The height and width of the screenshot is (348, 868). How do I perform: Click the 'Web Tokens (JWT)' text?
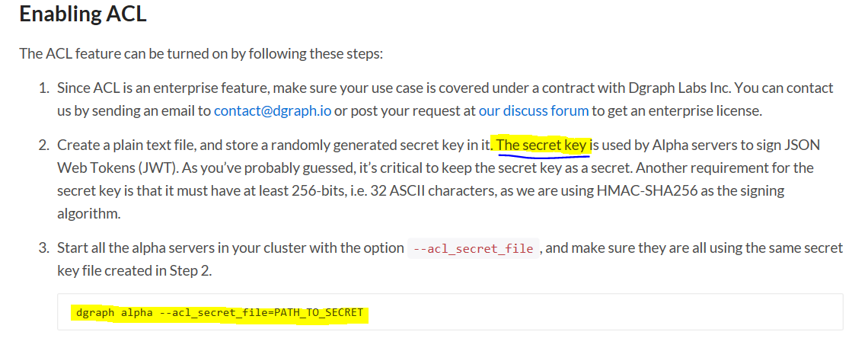pos(102,168)
